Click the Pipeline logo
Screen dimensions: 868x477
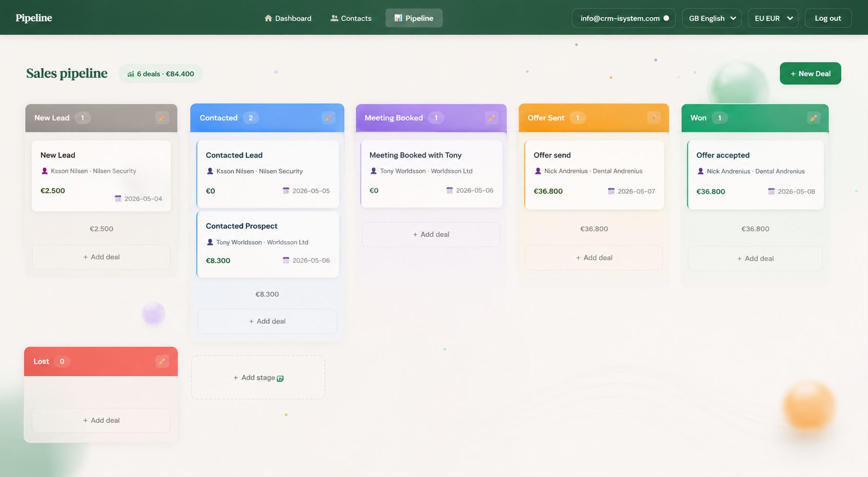point(34,18)
